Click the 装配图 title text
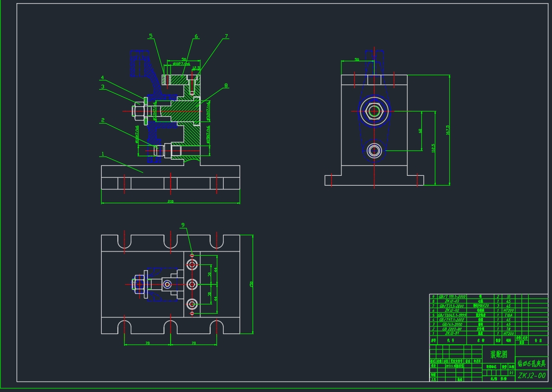Image resolution: width=552 pixels, height=392 pixels. tap(499, 354)
